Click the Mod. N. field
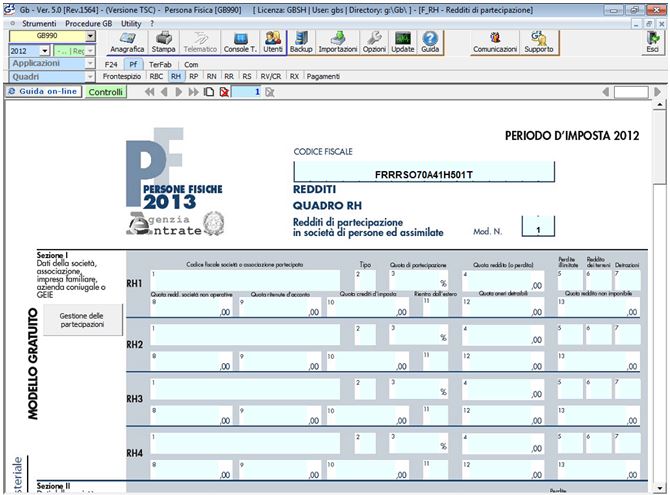This screenshot has height=495, width=670. pyautogui.click(x=538, y=226)
